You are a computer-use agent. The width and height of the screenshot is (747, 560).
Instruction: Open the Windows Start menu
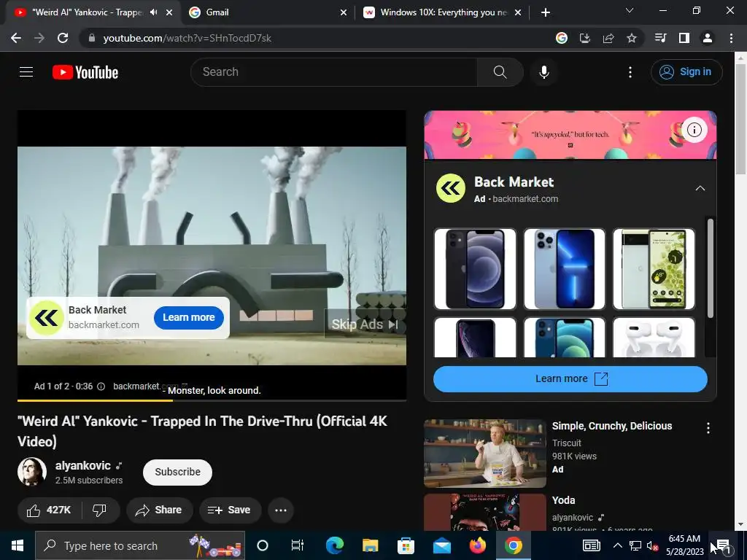[18, 545]
